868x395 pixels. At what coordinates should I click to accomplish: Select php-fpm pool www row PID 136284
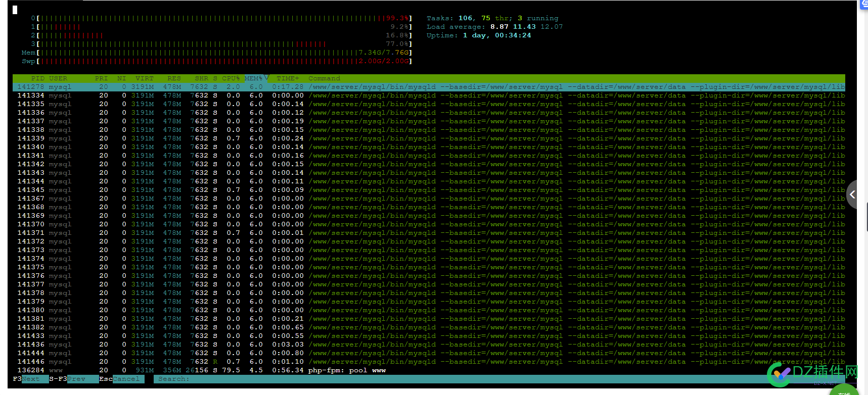coord(429,370)
